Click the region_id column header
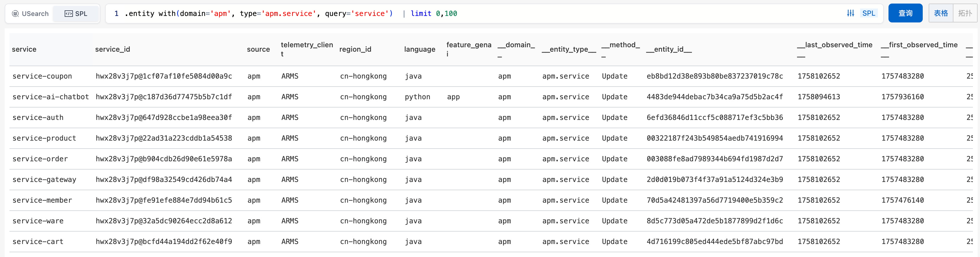The width and height of the screenshot is (980, 257). click(355, 49)
